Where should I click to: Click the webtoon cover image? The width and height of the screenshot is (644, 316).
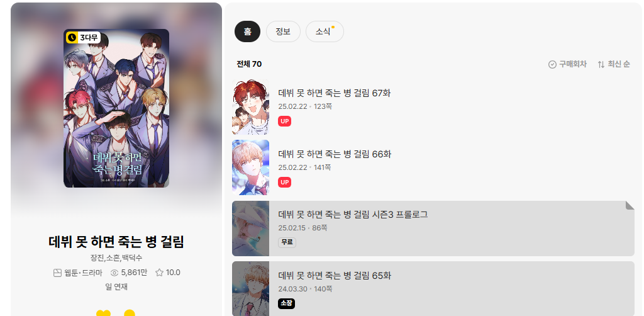point(116,108)
